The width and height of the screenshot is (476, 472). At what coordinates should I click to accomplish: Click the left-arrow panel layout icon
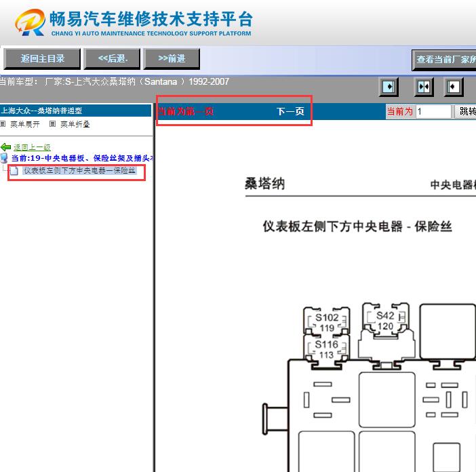coord(454,87)
